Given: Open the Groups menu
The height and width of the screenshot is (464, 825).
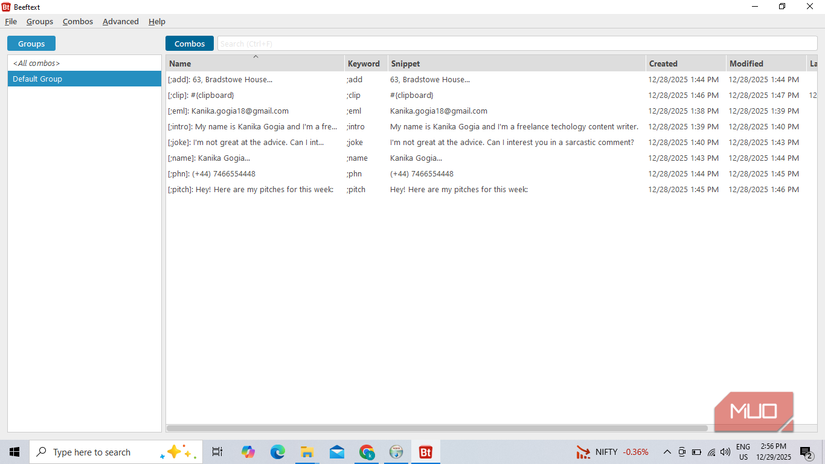Looking at the screenshot, I should coord(39,22).
